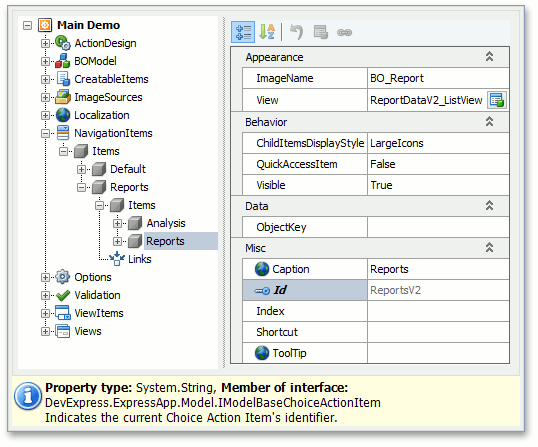Click the undo reset toolbar icon
Screen dimensions: 538x447
pos(296,32)
